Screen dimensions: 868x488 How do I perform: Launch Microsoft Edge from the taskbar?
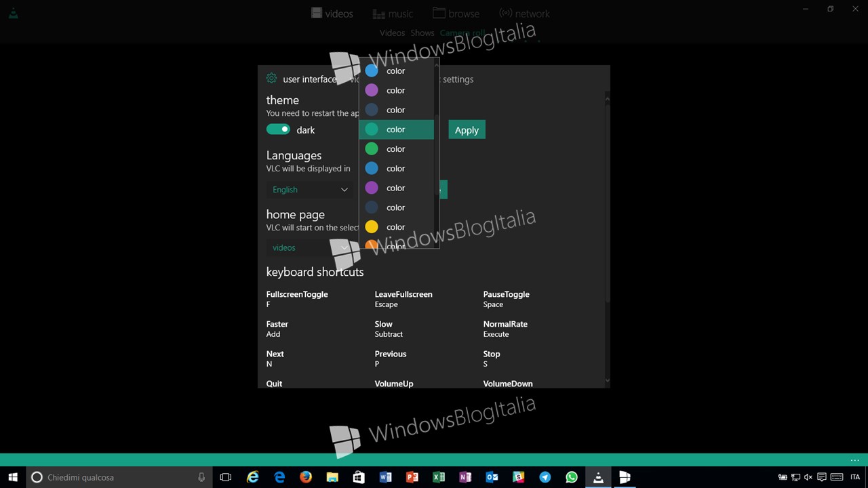click(x=279, y=477)
